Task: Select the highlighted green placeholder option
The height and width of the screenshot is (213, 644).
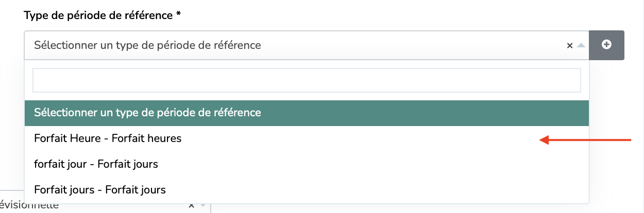Action: pyautogui.click(x=307, y=113)
